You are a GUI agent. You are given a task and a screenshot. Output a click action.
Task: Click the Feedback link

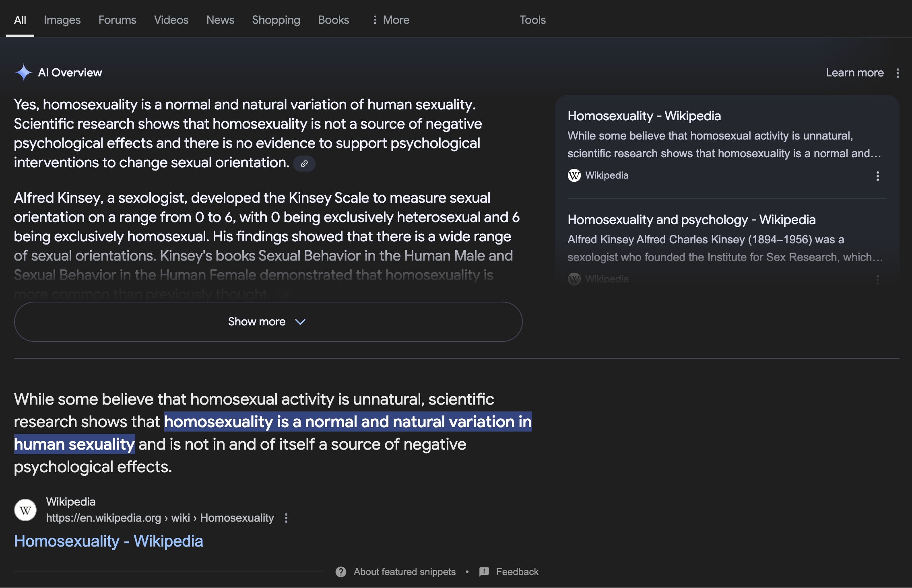coord(517,572)
